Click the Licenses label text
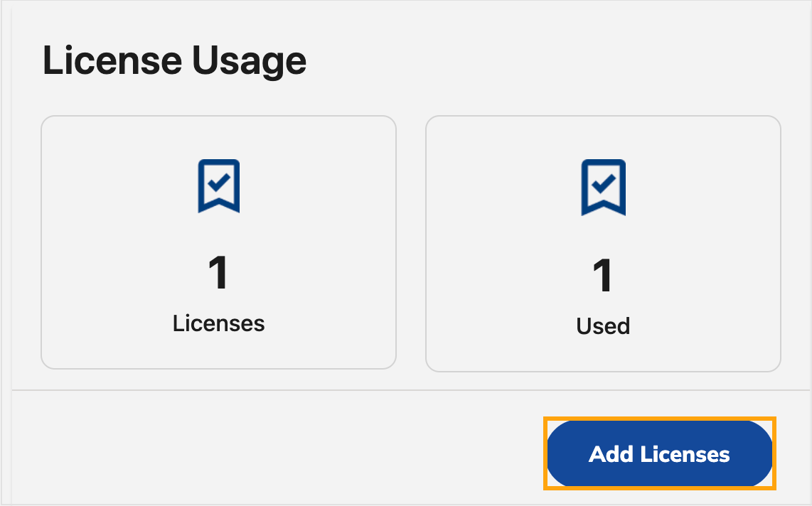The image size is (812, 506). [219, 323]
